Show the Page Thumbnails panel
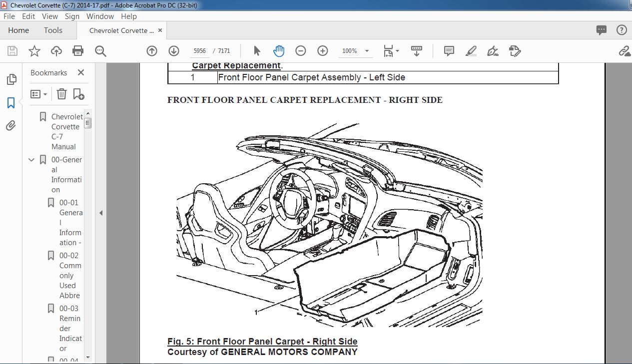Screen dimensions: 632x364 tap(11, 79)
